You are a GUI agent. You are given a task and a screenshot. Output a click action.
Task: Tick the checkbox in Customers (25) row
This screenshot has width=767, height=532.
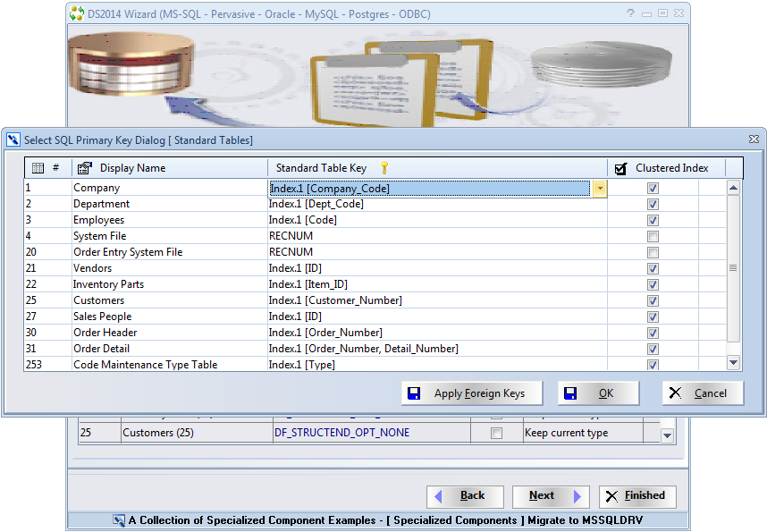click(x=497, y=434)
